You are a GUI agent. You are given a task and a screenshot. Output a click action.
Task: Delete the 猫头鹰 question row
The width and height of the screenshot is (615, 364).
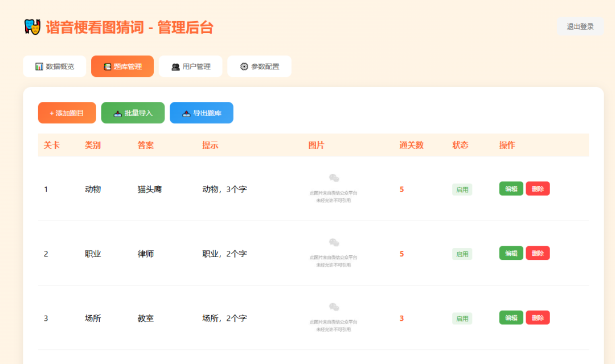click(x=538, y=189)
